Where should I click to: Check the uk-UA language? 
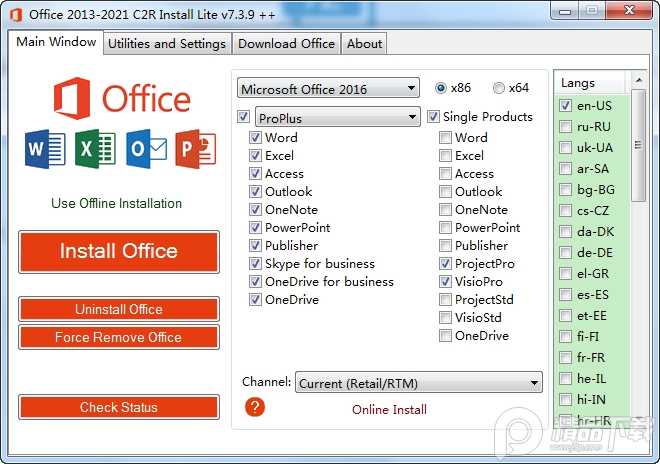pyautogui.click(x=565, y=148)
